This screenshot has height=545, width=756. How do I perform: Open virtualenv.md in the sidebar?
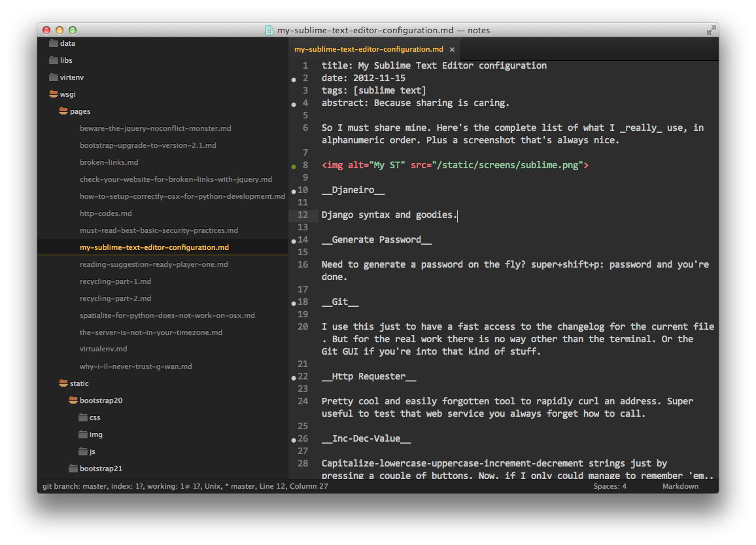[103, 349]
